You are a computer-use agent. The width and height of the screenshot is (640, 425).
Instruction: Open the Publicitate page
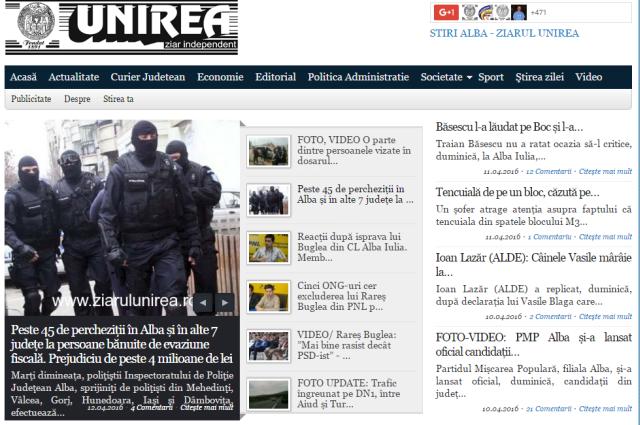tap(31, 99)
